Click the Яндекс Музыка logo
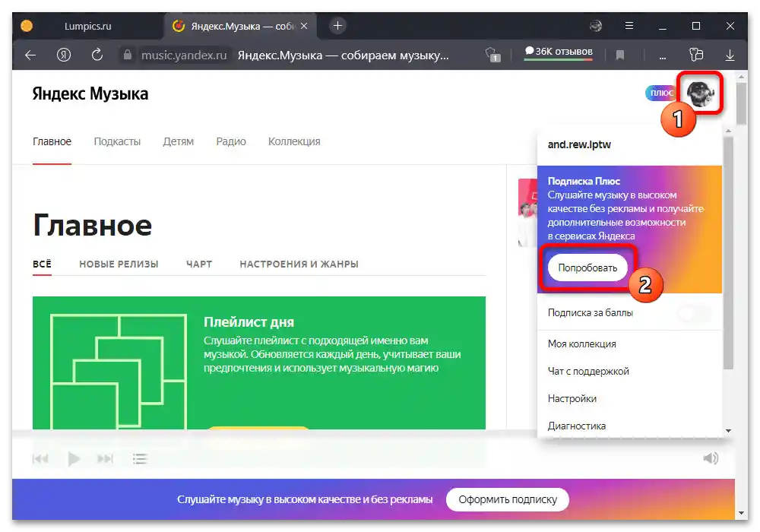The width and height of the screenshot is (760, 532). tap(90, 93)
